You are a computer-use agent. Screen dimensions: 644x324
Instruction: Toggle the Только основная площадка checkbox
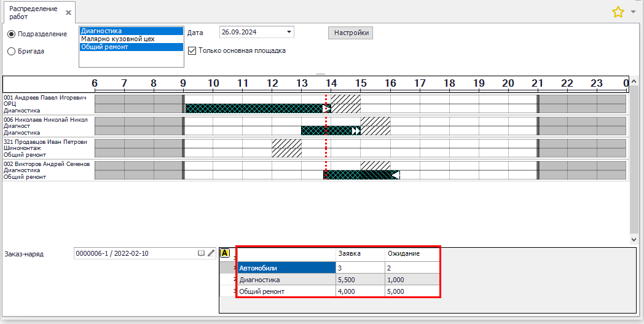(x=192, y=51)
